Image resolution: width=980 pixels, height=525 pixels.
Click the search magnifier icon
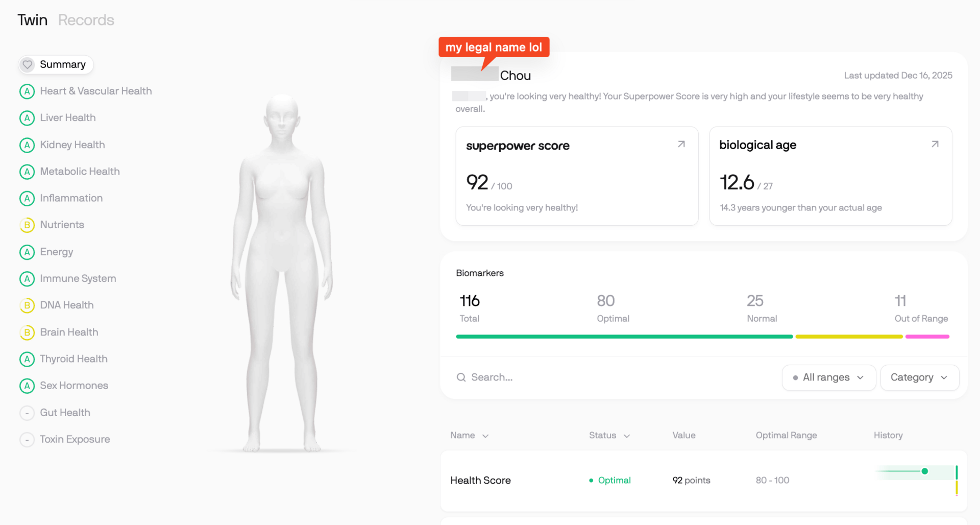coord(461,377)
